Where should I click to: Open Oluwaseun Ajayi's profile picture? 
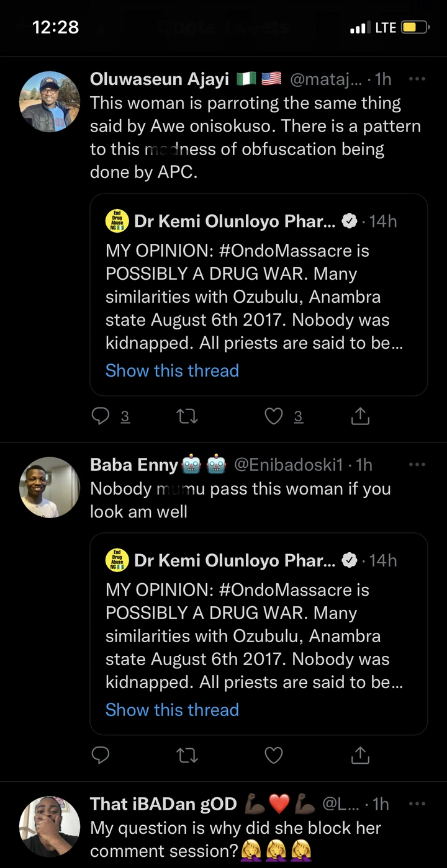point(50,101)
